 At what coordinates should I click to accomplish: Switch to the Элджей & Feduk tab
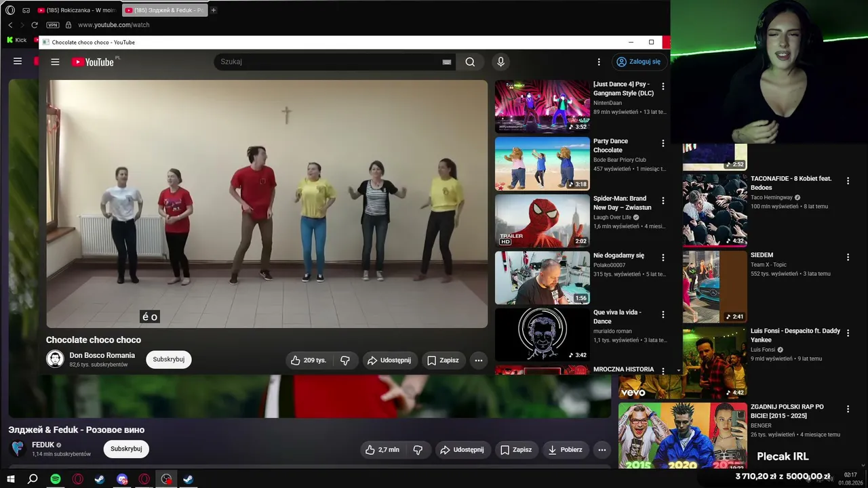click(x=164, y=10)
